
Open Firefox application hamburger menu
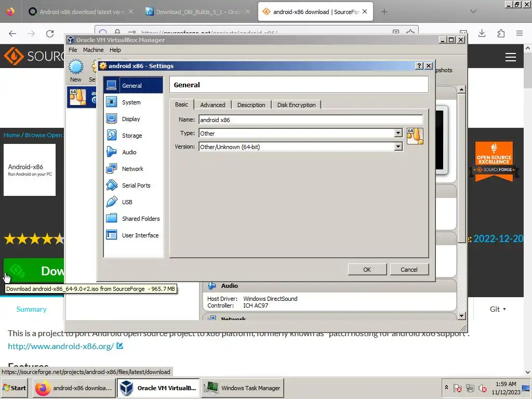[x=520, y=33]
